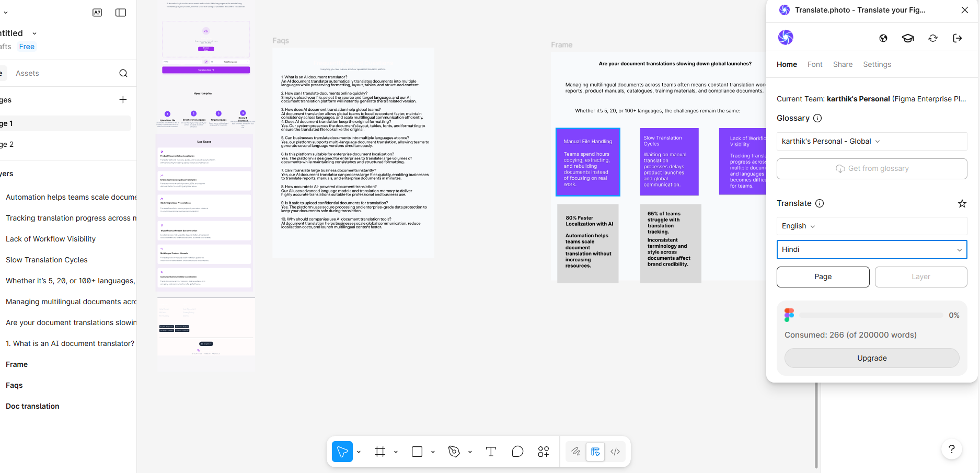The image size is (980, 473).
Task: Select the Tracking translation progress layer
Action: click(71, 218)
